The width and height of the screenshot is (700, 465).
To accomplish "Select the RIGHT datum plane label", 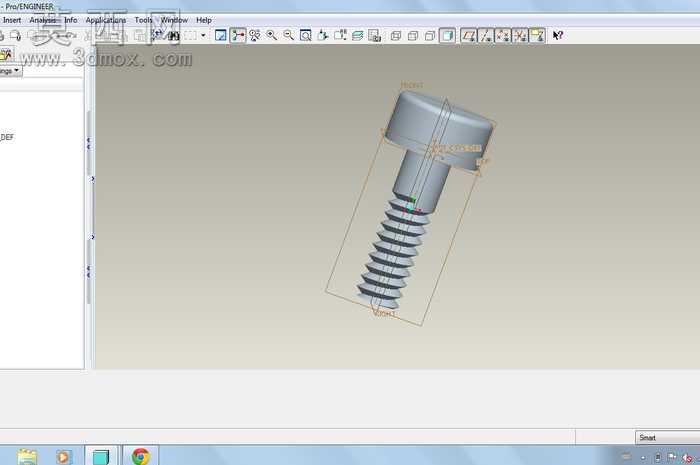I will [385, 314].
